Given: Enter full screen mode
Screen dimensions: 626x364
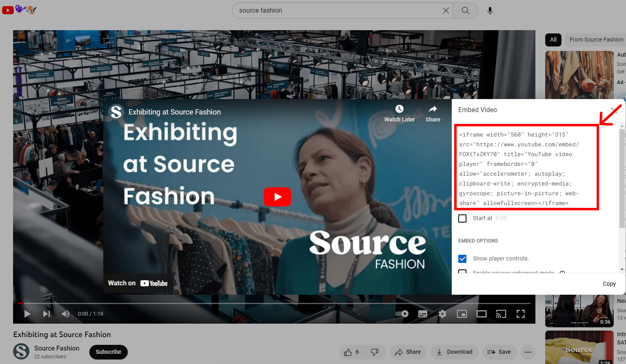Looking at the screenshot, I should pos(521,314).
